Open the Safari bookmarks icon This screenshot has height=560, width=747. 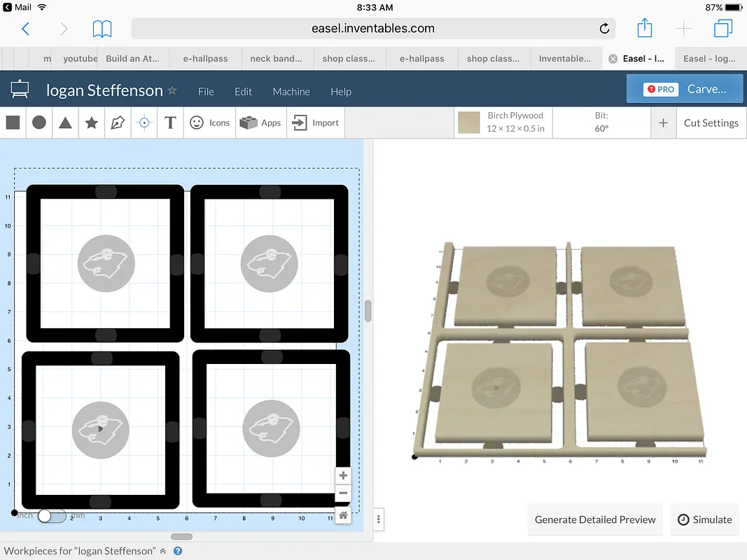click(x=102, y=29)
